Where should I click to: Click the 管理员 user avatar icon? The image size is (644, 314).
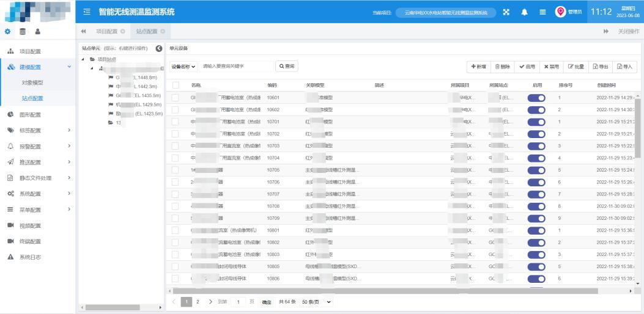tap(560, 12)
